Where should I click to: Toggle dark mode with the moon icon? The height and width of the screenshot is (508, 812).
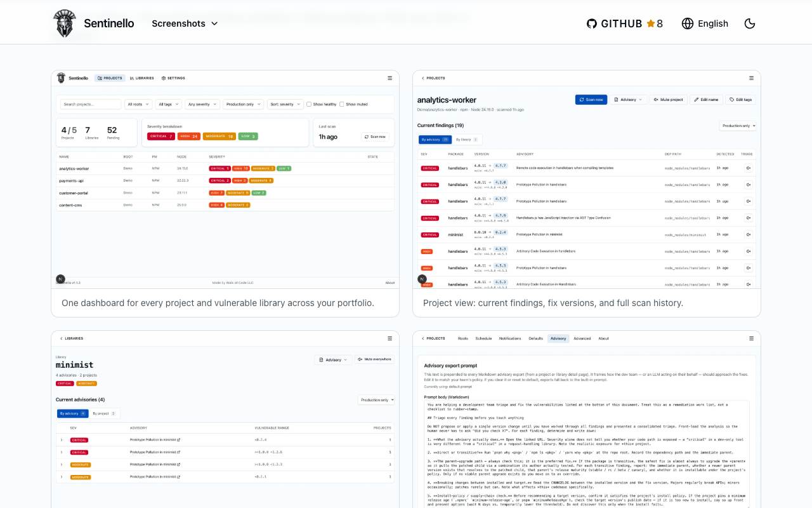coord(749,23)
